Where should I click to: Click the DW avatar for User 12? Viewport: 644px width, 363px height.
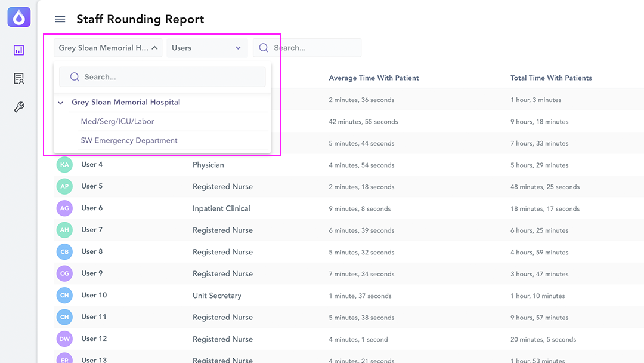coord(64,339)
